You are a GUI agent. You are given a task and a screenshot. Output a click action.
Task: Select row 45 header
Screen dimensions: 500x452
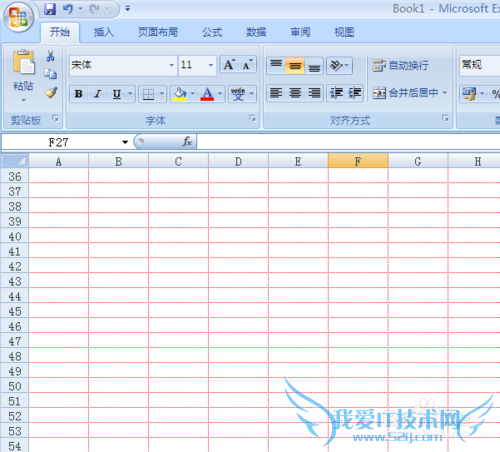[15, 311]
